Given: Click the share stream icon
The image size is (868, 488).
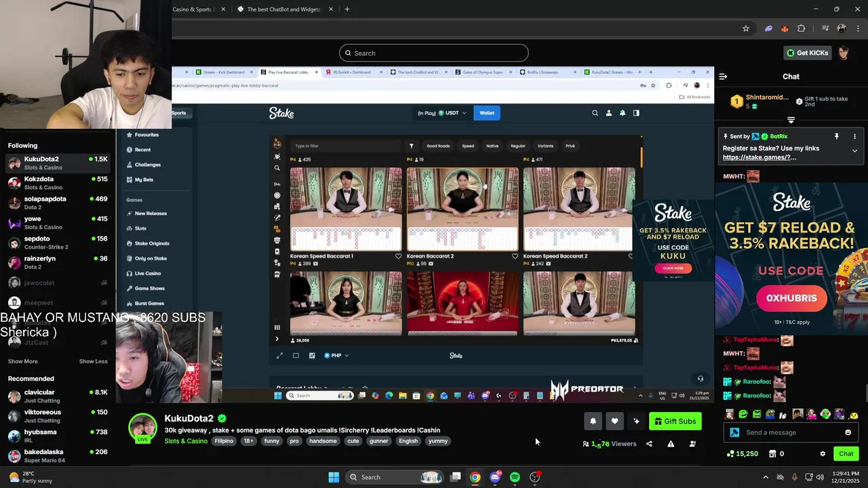Looking at the screenshot, I should pyautogui.click(x=649, y=444).
